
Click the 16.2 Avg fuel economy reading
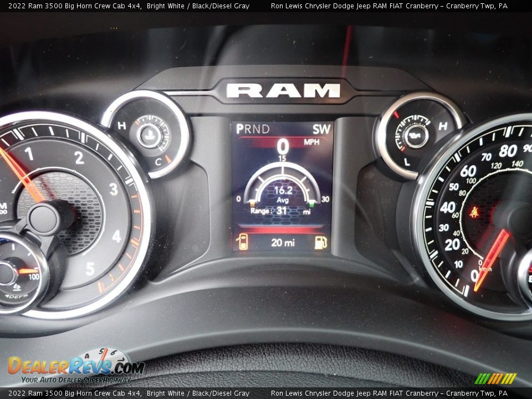coord(283,195)
